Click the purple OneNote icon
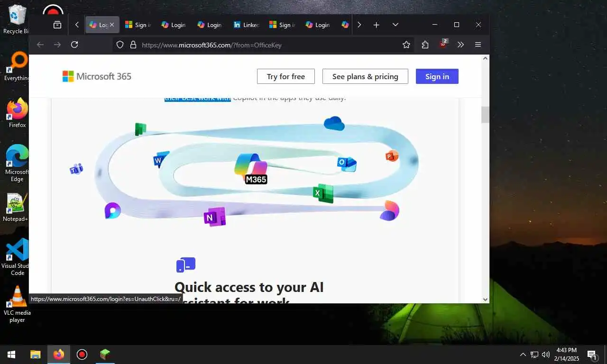607x364 pixels. [x=215, y=217]
